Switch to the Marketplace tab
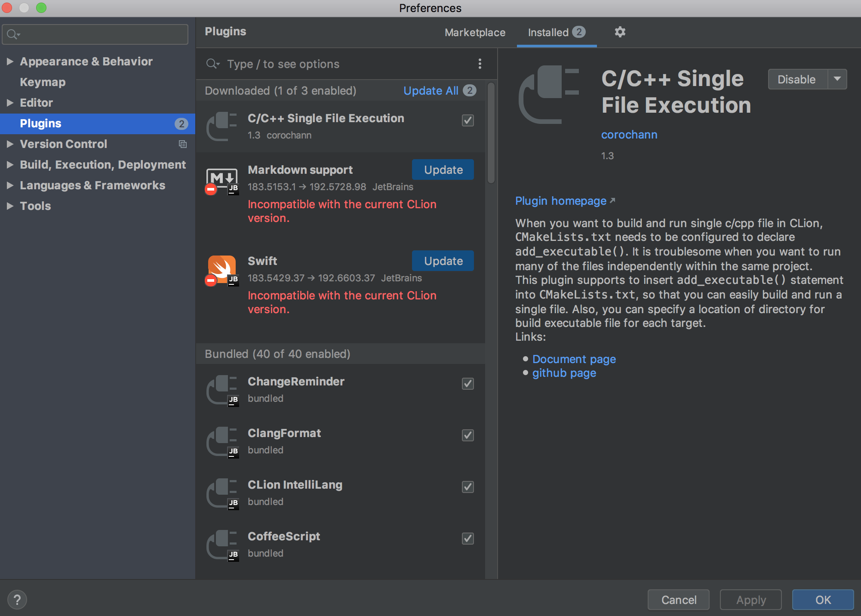This screenshot has height=616, width=861. click(475, 33)
